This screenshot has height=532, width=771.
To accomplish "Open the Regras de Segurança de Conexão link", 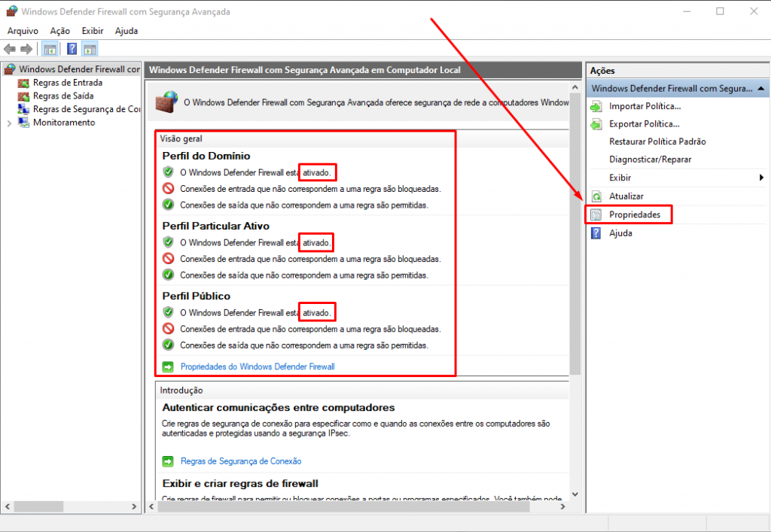I will 241,461.
